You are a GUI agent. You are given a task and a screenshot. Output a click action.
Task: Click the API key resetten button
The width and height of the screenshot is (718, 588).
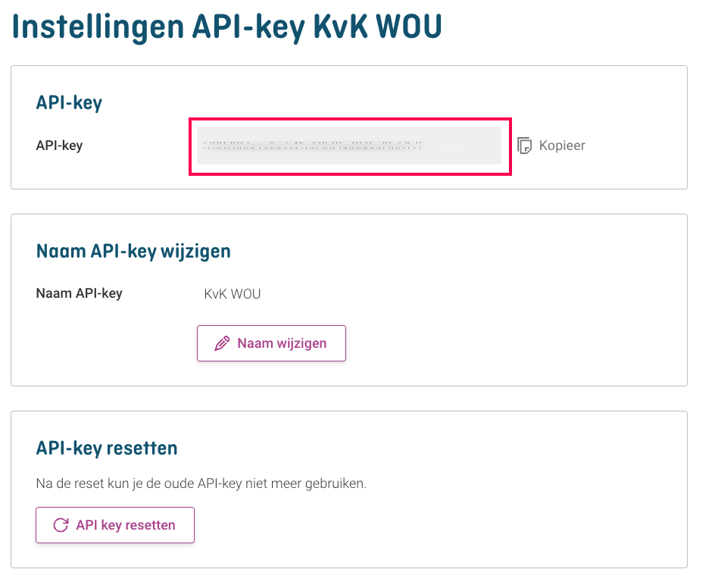[x=115, y=525]
